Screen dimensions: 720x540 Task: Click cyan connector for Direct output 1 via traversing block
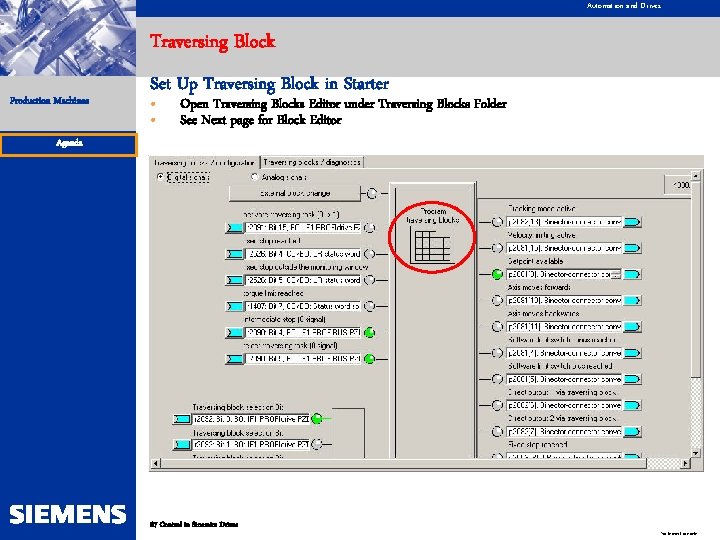[633, 405]
